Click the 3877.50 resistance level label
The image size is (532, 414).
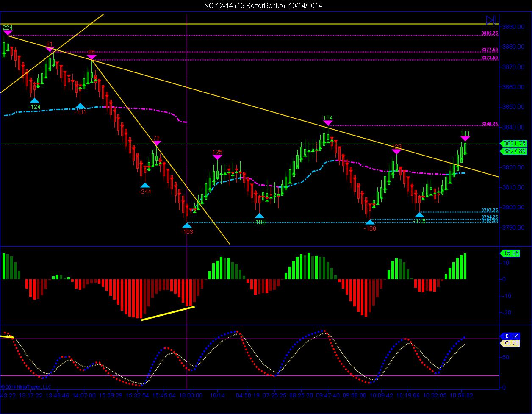click(490, 50)
